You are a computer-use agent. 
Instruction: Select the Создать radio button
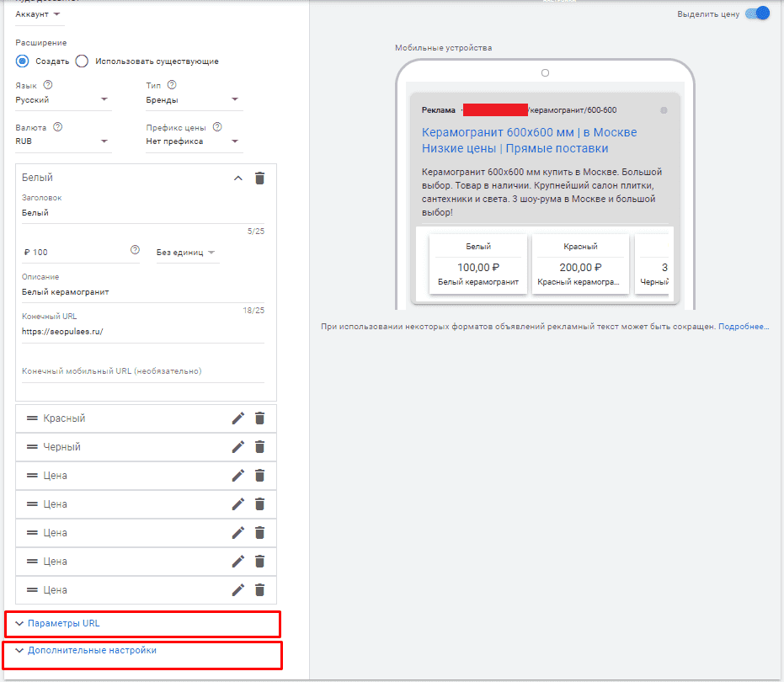[22, 61]
